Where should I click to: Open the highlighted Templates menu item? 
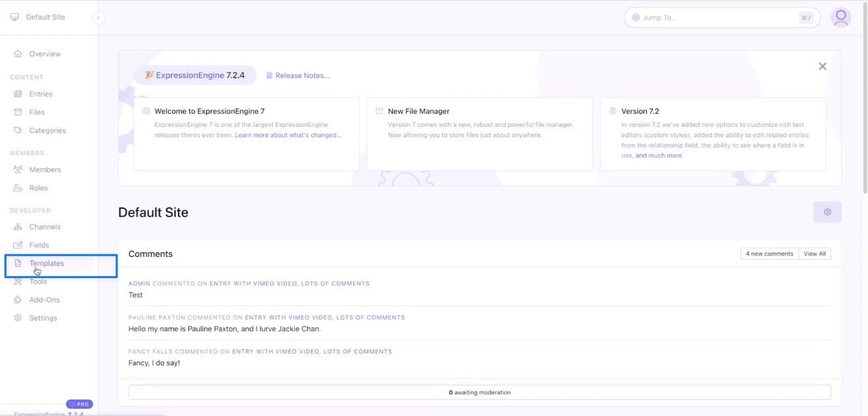click(46, 262)
